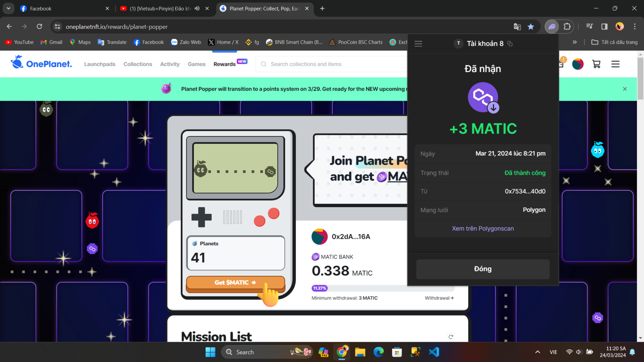Open the Zalo Web bookmark

186,42
